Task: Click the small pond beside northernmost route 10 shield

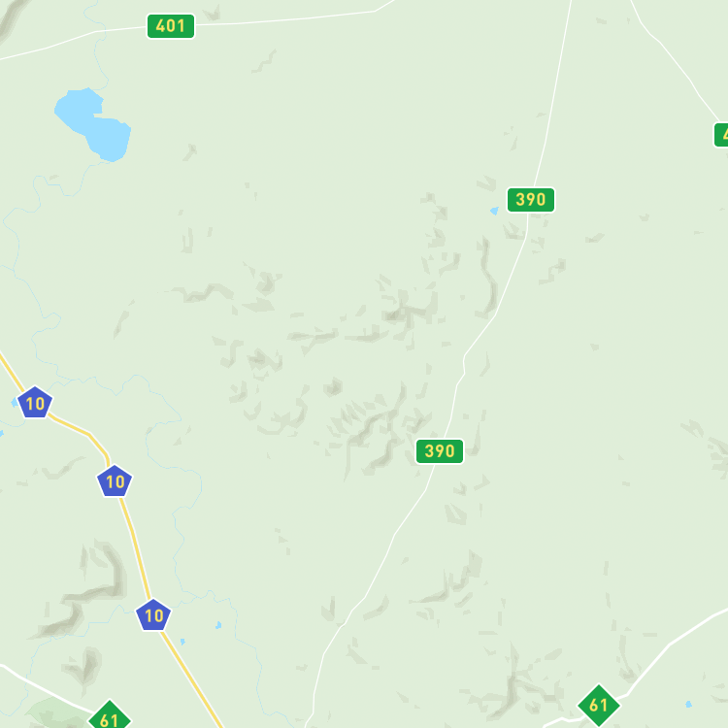Action: pyautogui.click(x=15, y=403)
